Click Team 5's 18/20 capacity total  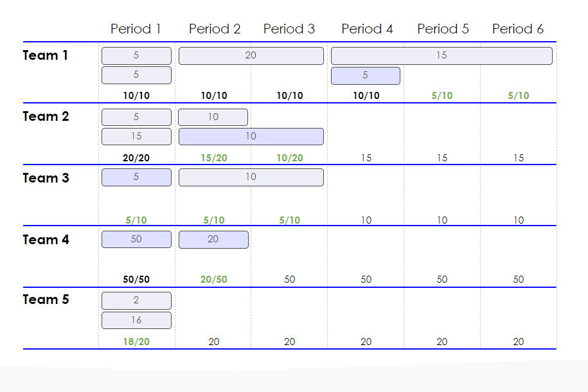[x=136, y=342]
